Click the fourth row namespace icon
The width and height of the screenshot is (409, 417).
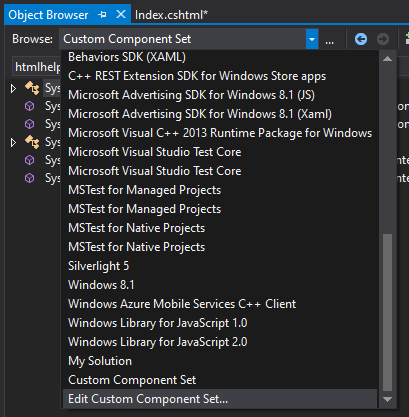pyautogui.click(x=32, y=142)
